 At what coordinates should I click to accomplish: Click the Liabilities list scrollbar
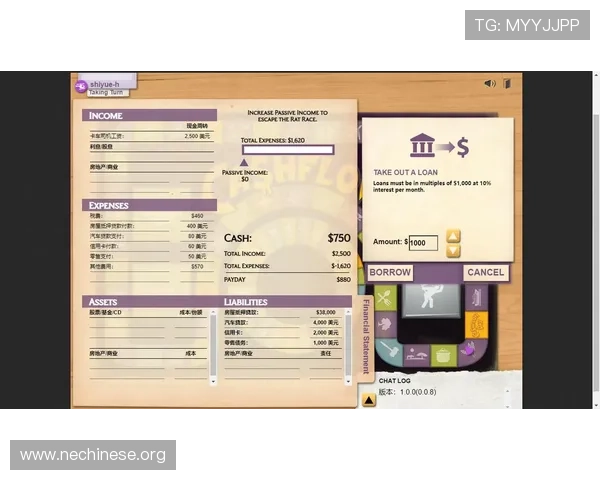350,345
